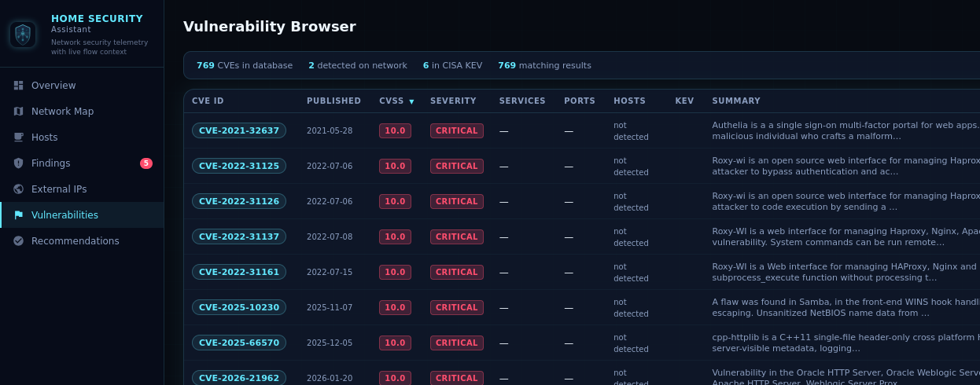The height and width of the screenshot is (385, 980).
Task: Click the Vulnerabilities flag icon
Action: point(19,215)
